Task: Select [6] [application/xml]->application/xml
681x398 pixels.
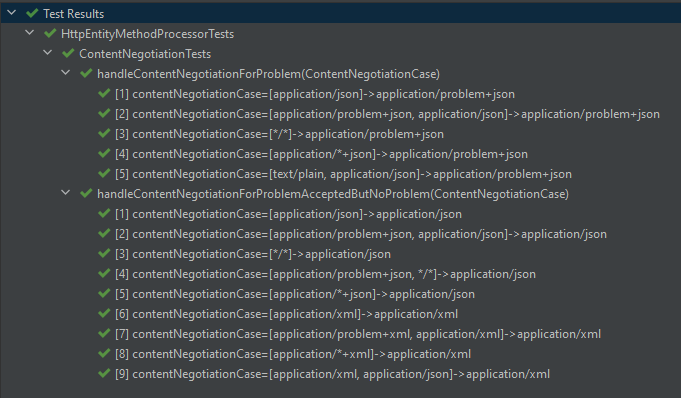Action: 286,314
